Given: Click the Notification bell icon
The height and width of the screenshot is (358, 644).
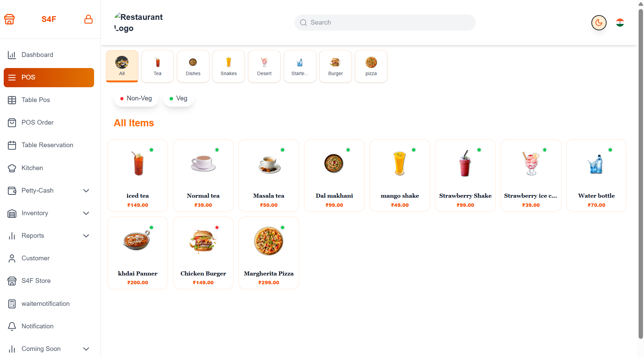Looking at the screenshot, I should coord(12,326).
